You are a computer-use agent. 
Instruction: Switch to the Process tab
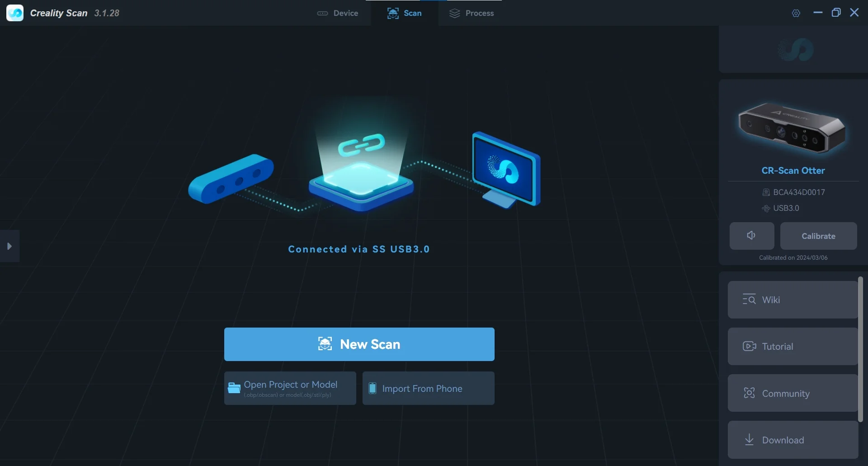coord(472,13)
